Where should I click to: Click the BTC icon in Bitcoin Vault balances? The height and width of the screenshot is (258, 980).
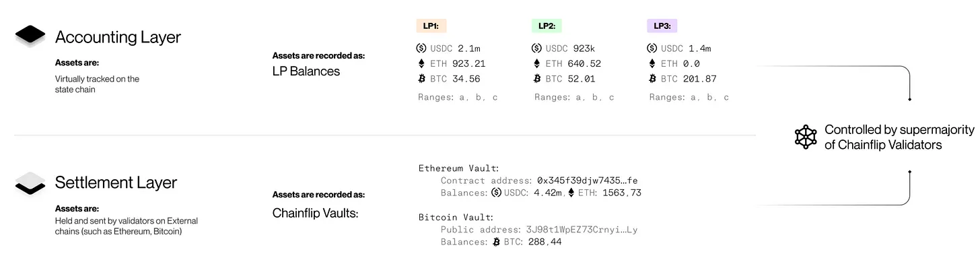[x=497, y=241]
